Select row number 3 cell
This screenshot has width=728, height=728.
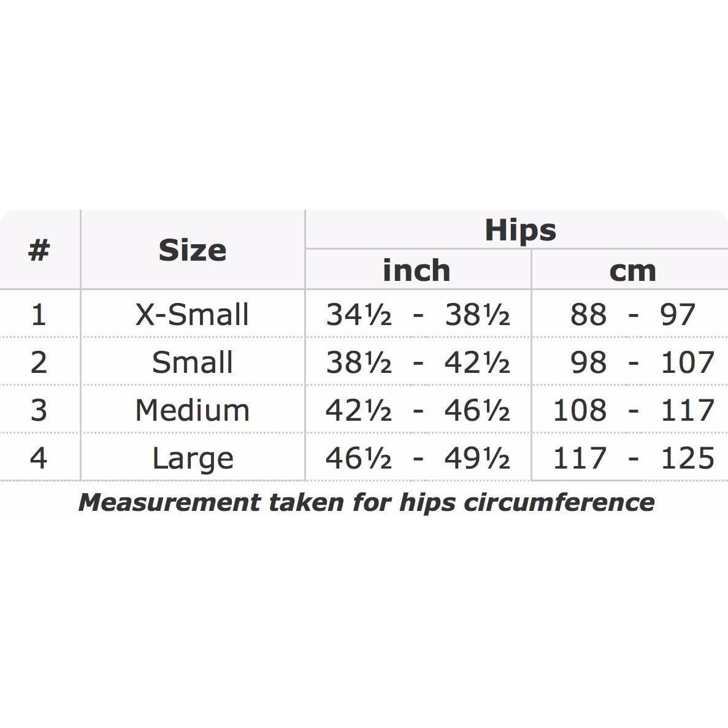point(39,410)
